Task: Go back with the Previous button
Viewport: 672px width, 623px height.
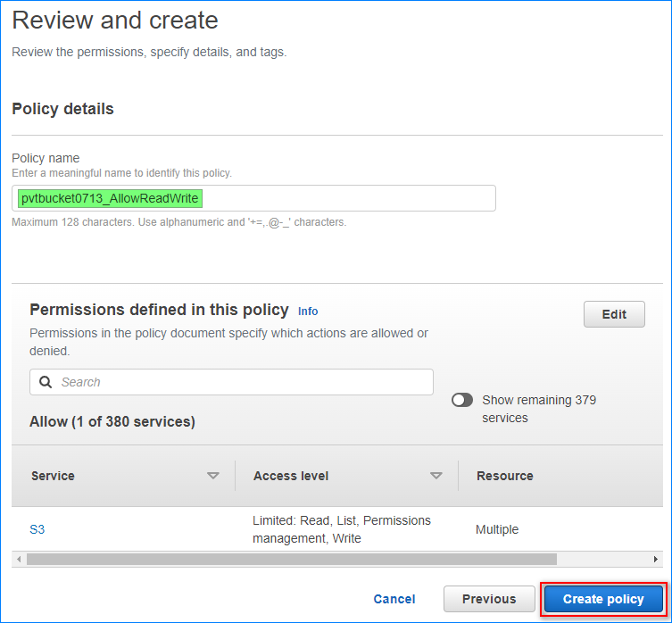Action: [x=489, y=599]
